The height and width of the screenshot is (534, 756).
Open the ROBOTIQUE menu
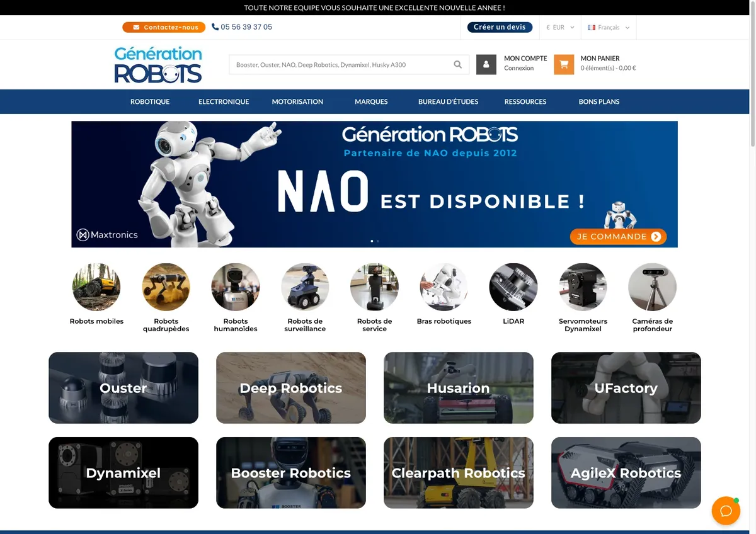click(150, 101)
